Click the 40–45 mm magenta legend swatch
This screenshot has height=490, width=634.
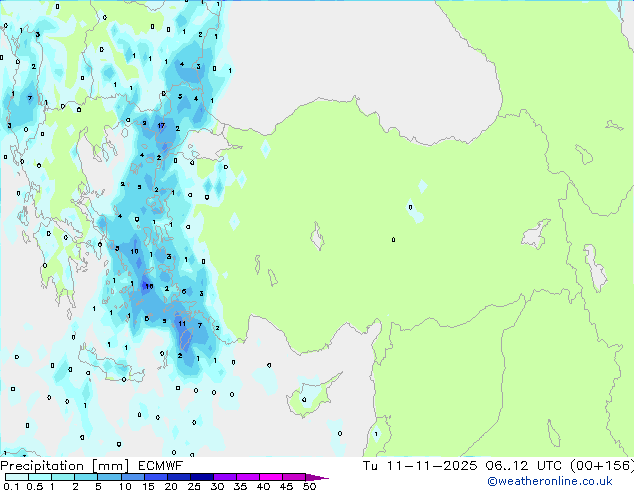pos(271,477)
